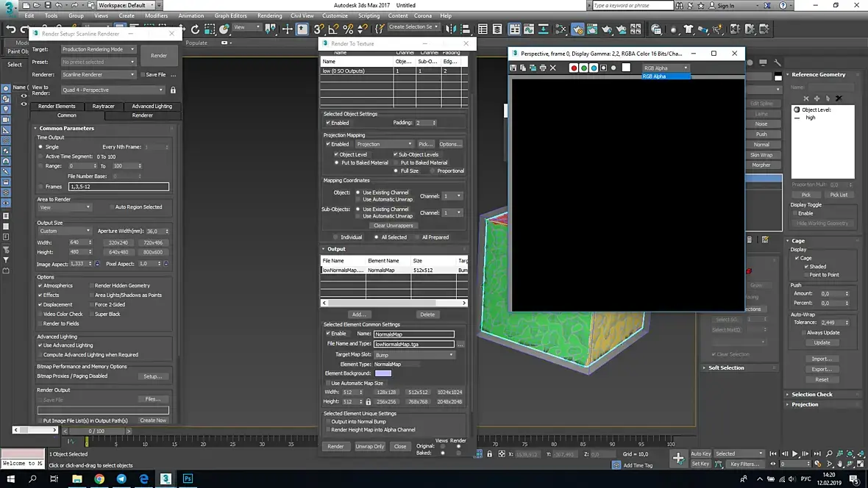
Task: Toggle monochrome display icon
Action: [613, 68]
